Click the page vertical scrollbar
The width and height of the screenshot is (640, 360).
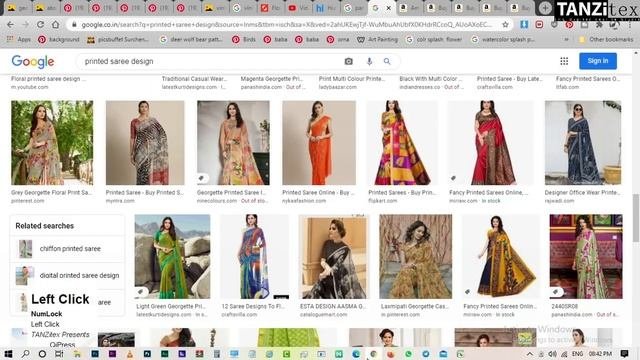click(636, 218)
